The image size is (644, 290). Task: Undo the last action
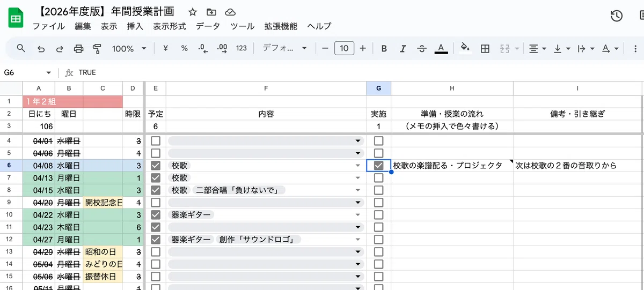41,49
